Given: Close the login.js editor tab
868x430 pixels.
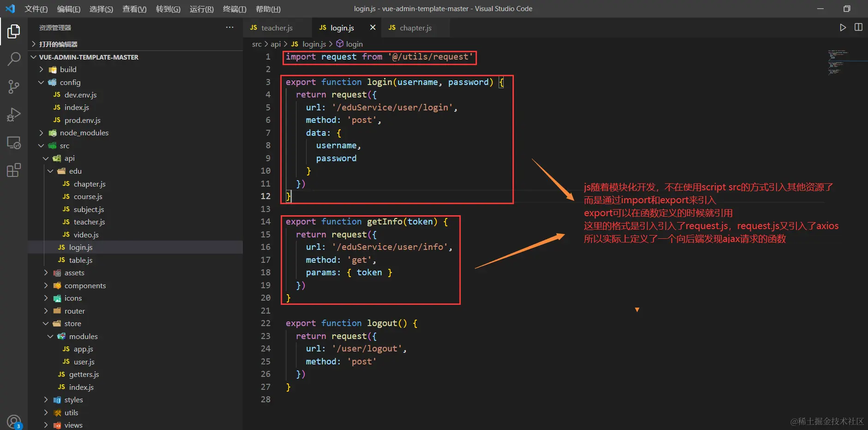Looking at the screenshot, I should coord(373,28).
